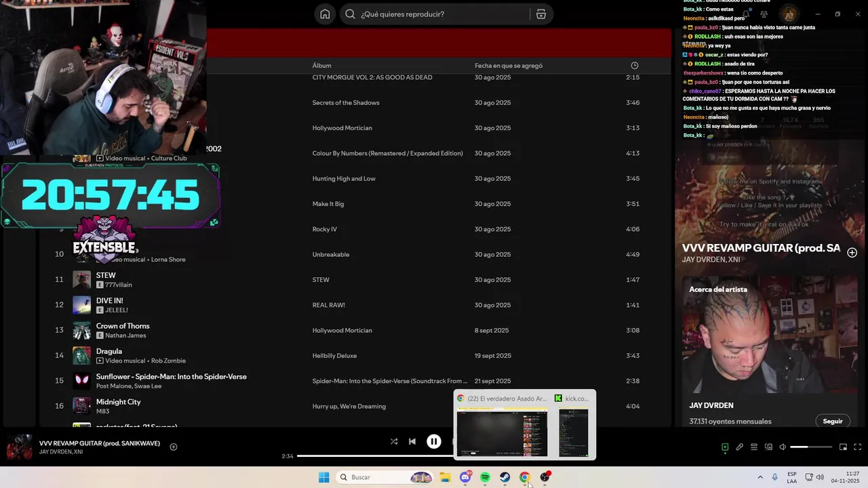Open album 'Hurry up, We're Dreaming'
Screen dimensions: 868x488
tap(349, 407)
